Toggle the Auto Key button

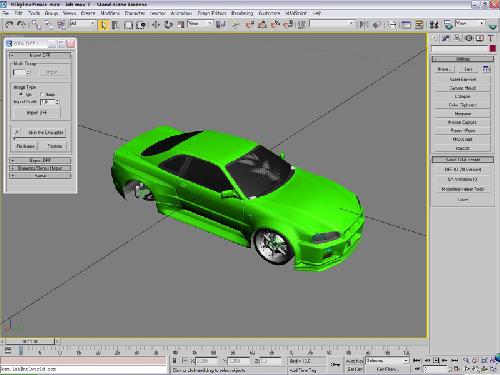[x=354, y=361]
